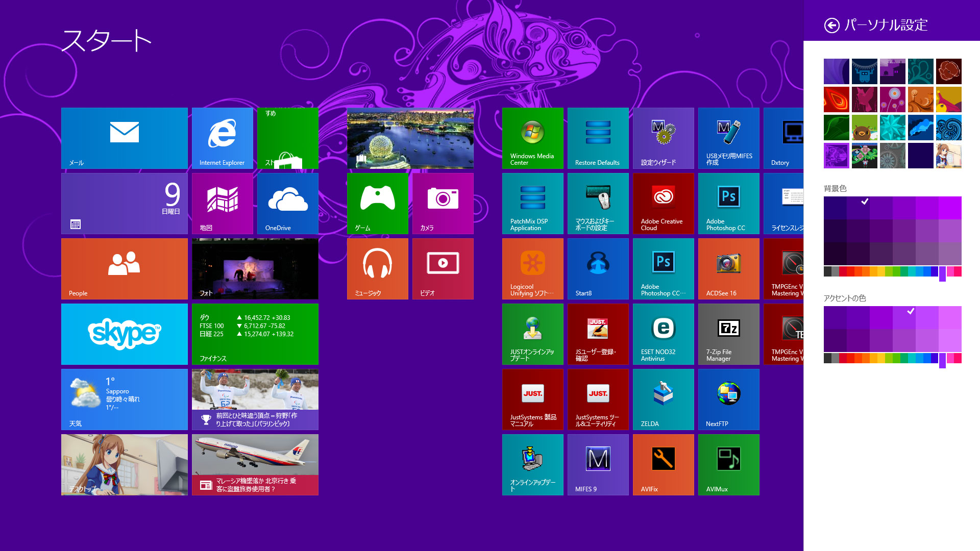This screenshot has height=551, width=980.
Task: Open Logicool Unifying ソフト tile
Action: pyautogui.click(x=533, y=269)
